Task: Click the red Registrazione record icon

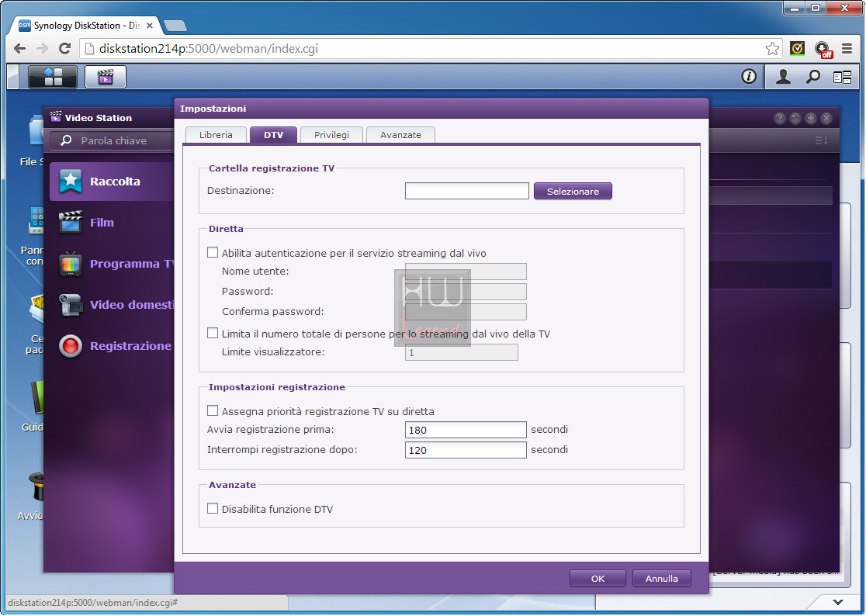Action: coord(71,346)
